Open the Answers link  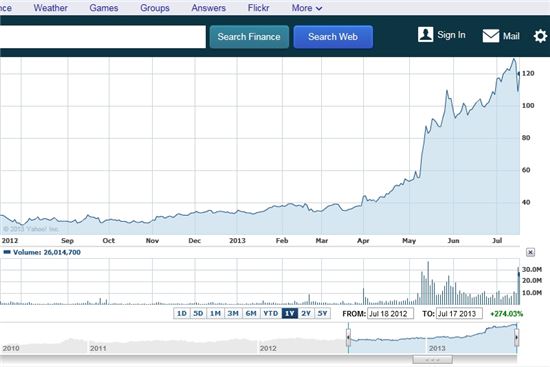[208, 8]
